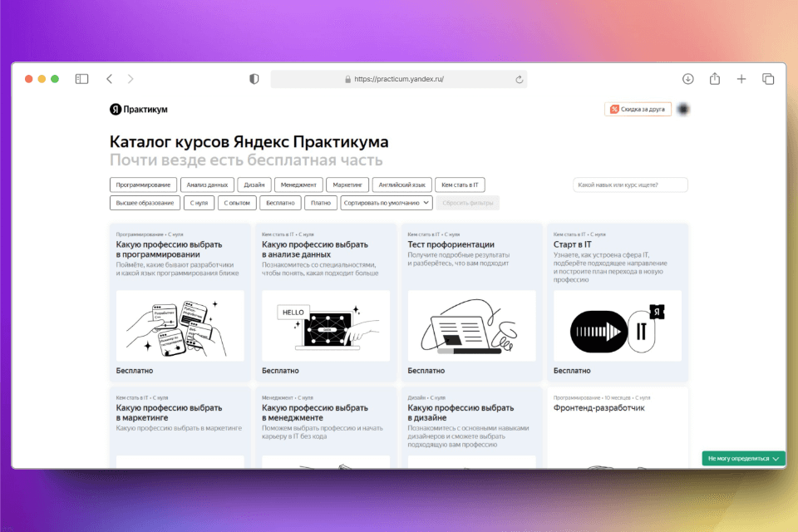
Task: Go back with the left arrow
Action: tap(109, 79)
